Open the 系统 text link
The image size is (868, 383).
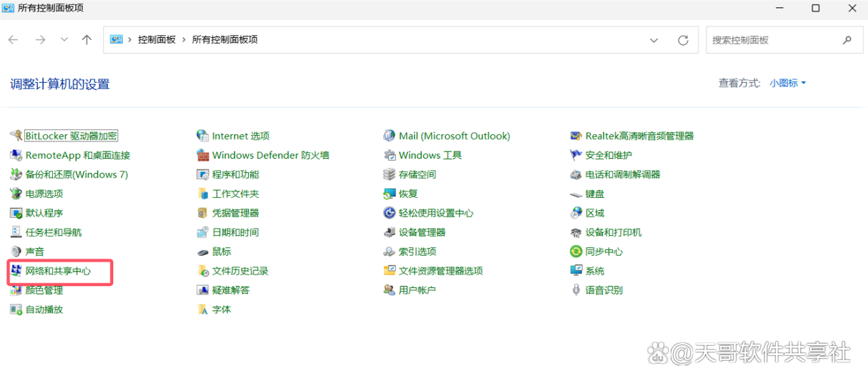pyautogui.click(x=595, y=271)
